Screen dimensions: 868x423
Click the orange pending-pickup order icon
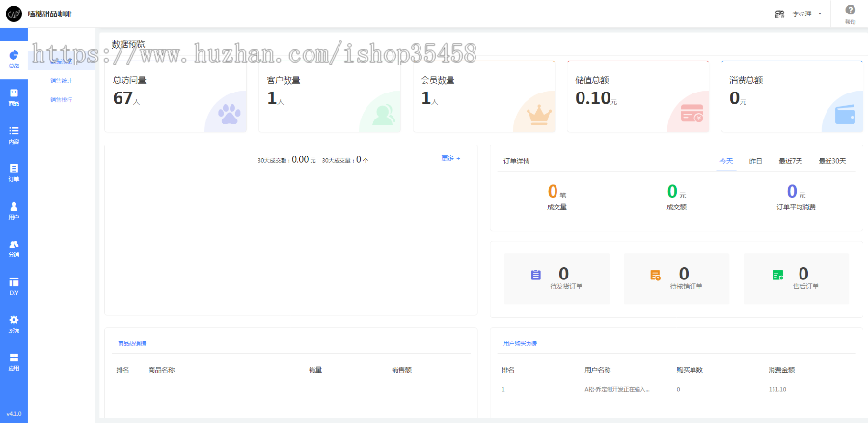click(x=656, y=275)
